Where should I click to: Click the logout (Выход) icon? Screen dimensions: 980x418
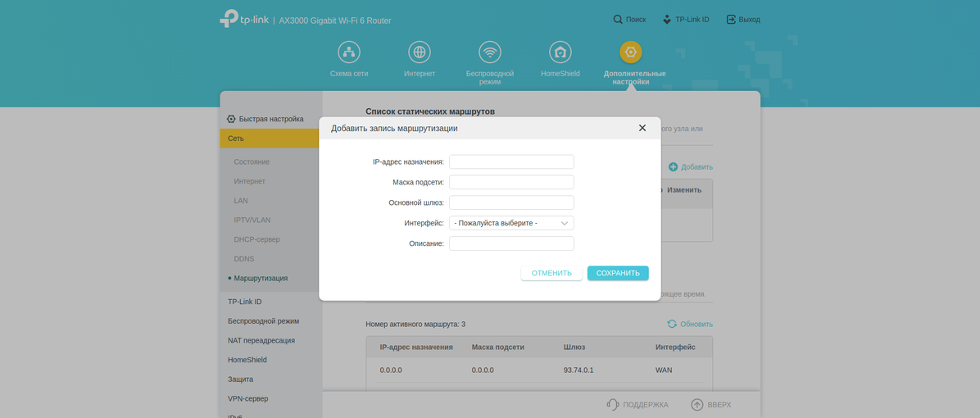pos(731,19)
